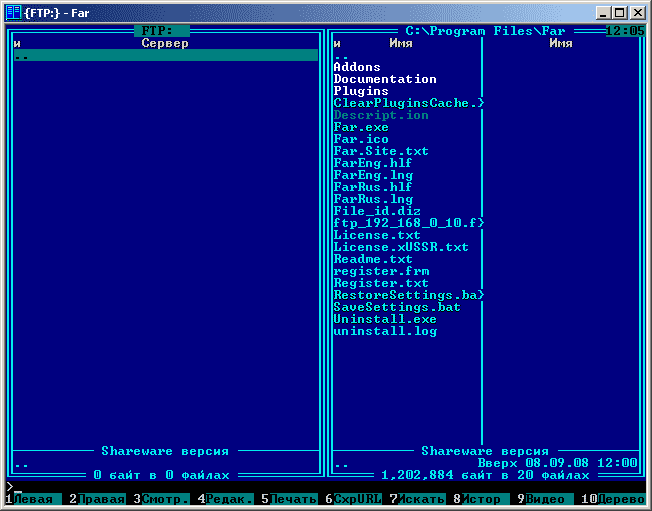Select the highlighted '..' row in FTP panel
This screenshot has height=511, width=652.
[x=166, y=55]
